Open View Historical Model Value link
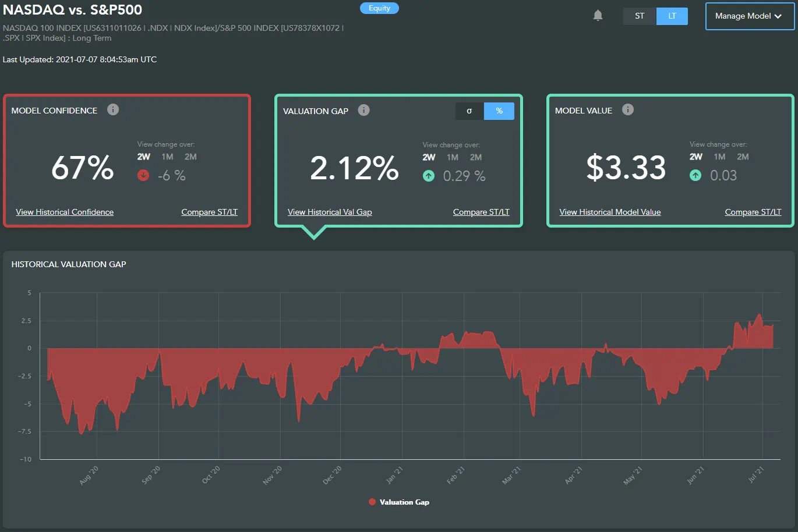Image resolution: width=798 pixels, height=532 pixels. coord(610,212)
